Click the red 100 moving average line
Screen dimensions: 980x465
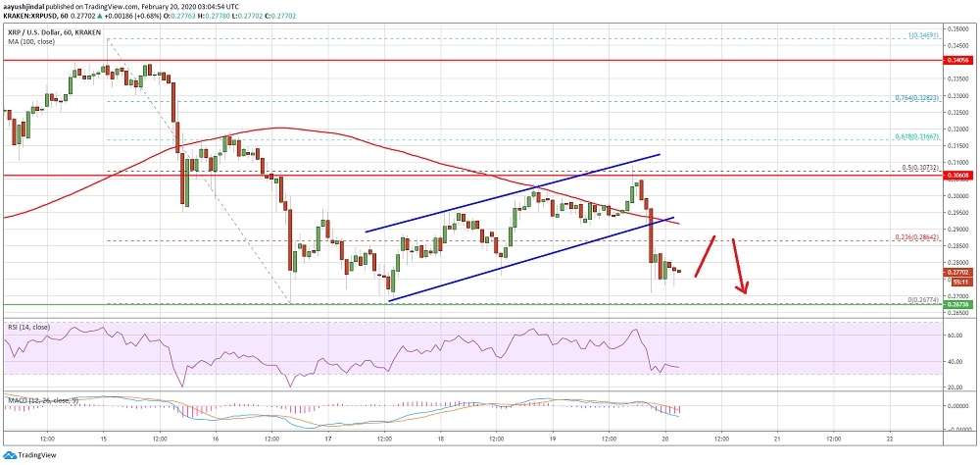click(x=274, y=128)
